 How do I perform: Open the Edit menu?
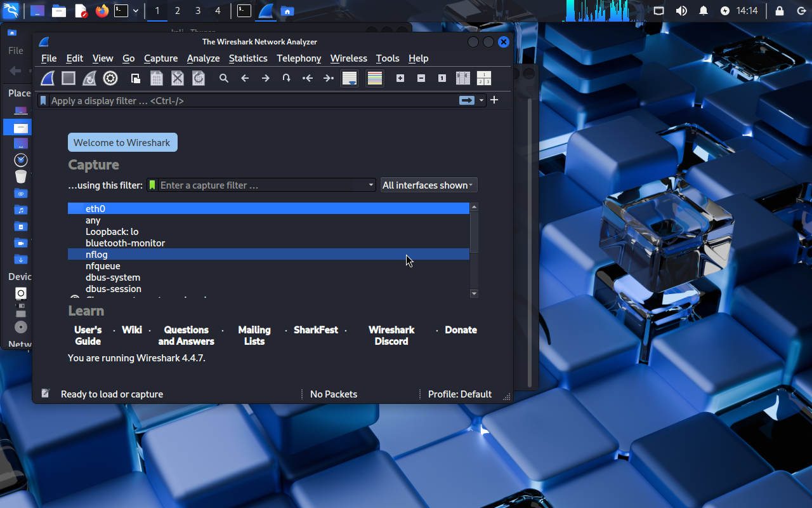75,58
